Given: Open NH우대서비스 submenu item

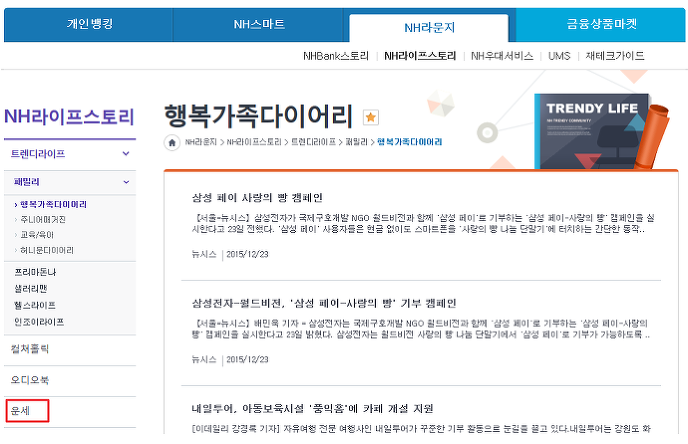Looking at the screenshot, I should (502, 56).
